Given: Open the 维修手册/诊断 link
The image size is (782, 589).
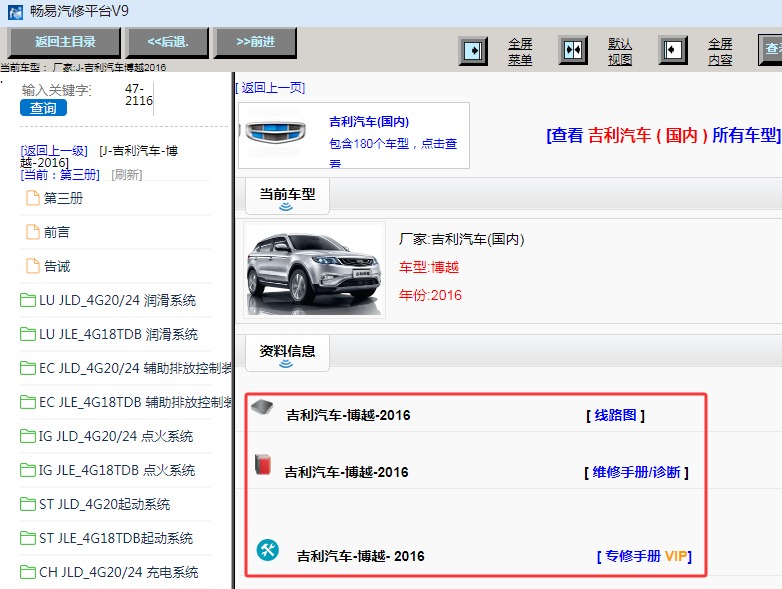Looking at the screenshot, I should coord(636,472).
